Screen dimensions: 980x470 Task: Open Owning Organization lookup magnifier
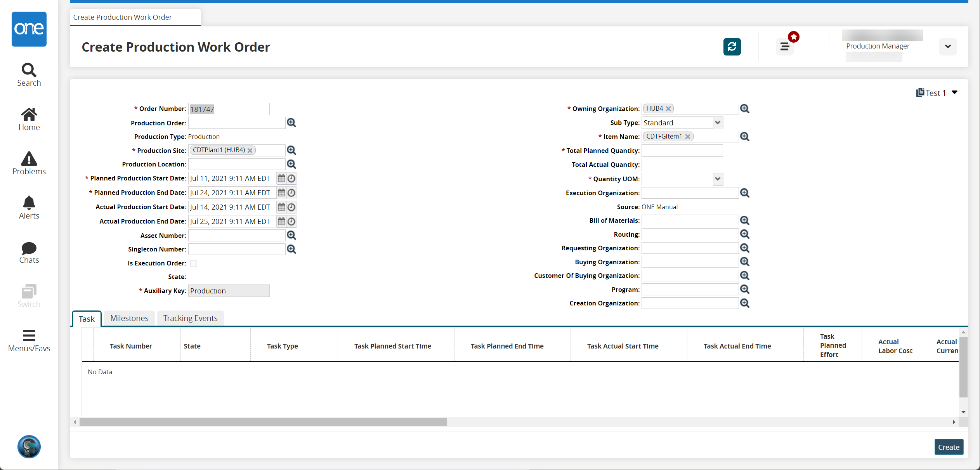745,109
